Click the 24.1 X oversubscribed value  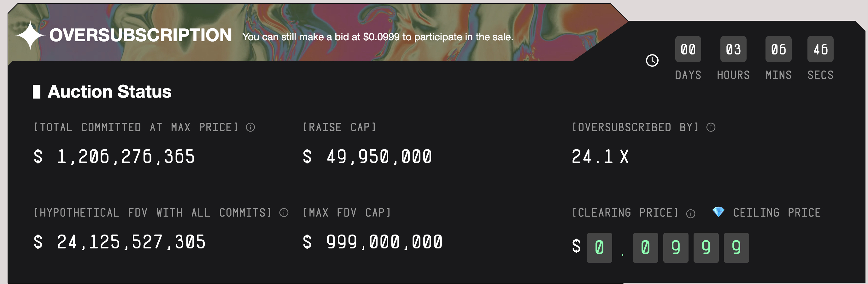tap(600, 157)
